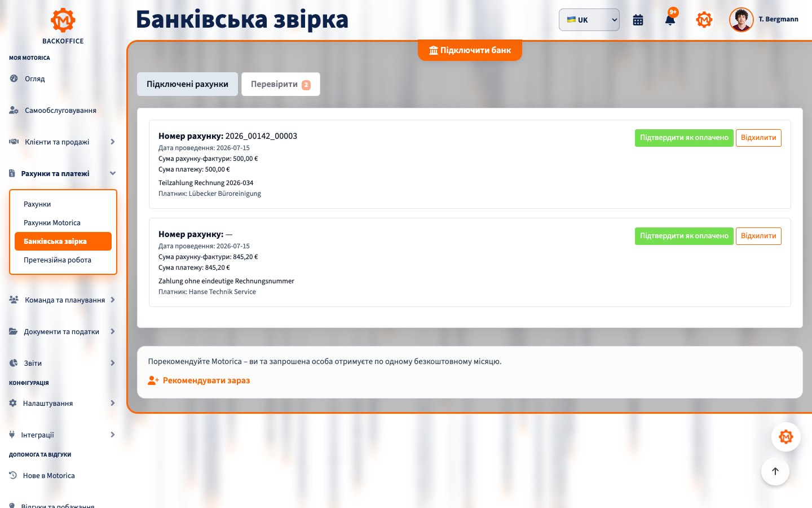Collapse Рахунки та платежі chevron
Viewport: 812px width, 508px height.
click(x=113, y=173)
